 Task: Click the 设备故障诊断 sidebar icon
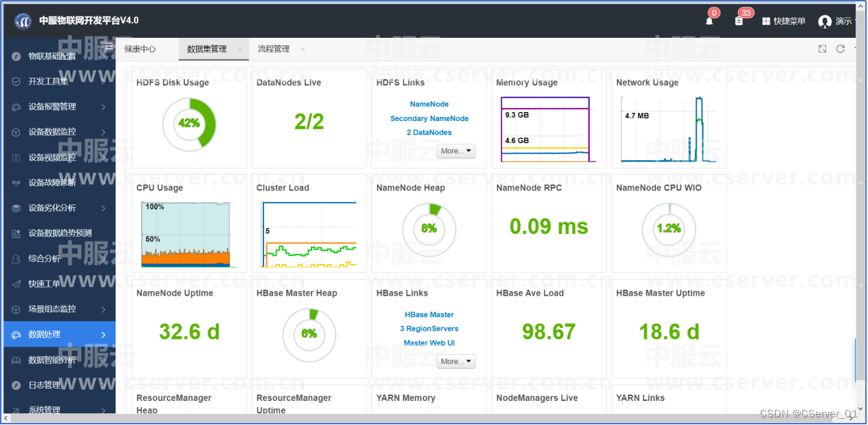pyautogui.click(x=16, y=183)
